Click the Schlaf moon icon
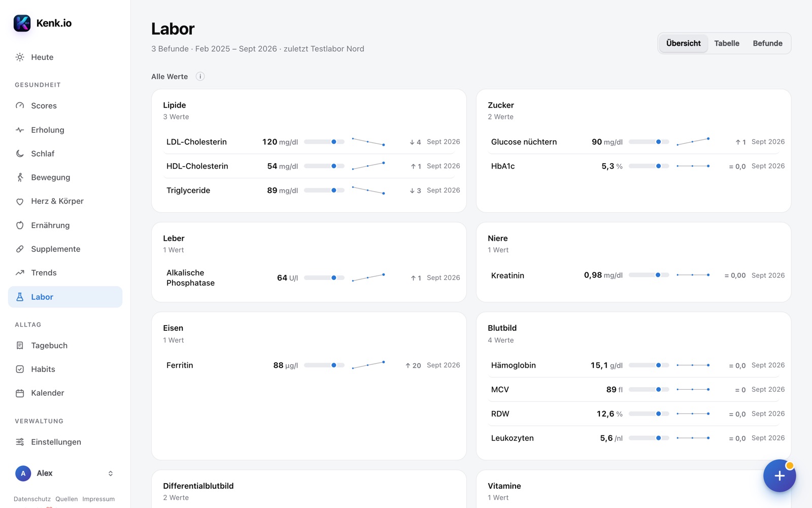 tap(20, 153)
